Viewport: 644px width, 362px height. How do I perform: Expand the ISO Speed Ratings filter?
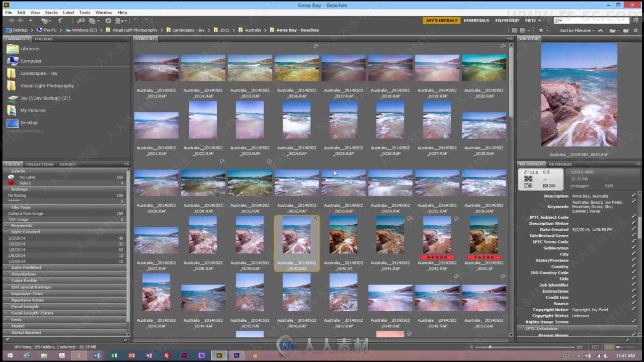(64, 287)
